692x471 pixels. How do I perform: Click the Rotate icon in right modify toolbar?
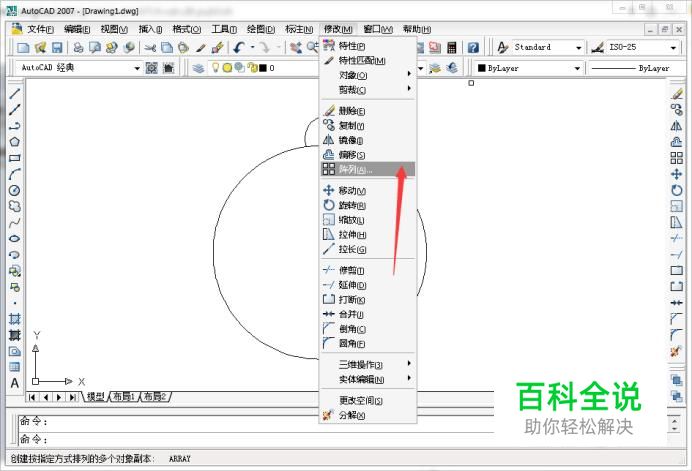(x=676, y=190)
